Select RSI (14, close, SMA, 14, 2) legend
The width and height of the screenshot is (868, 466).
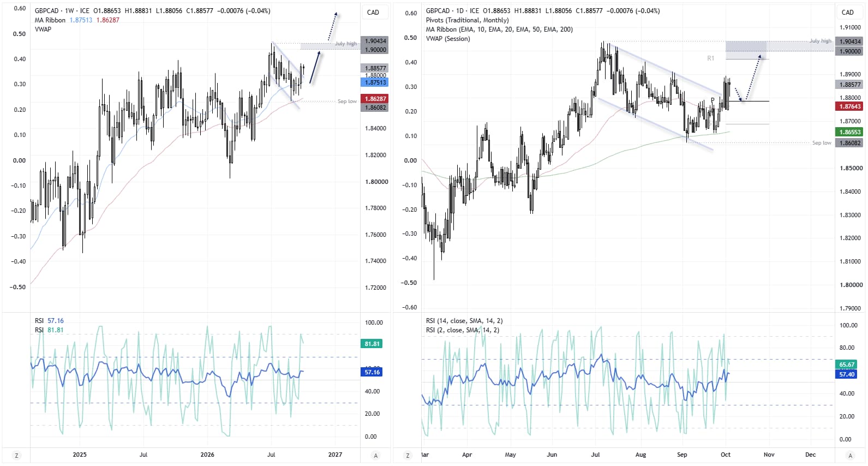(464, 321)
